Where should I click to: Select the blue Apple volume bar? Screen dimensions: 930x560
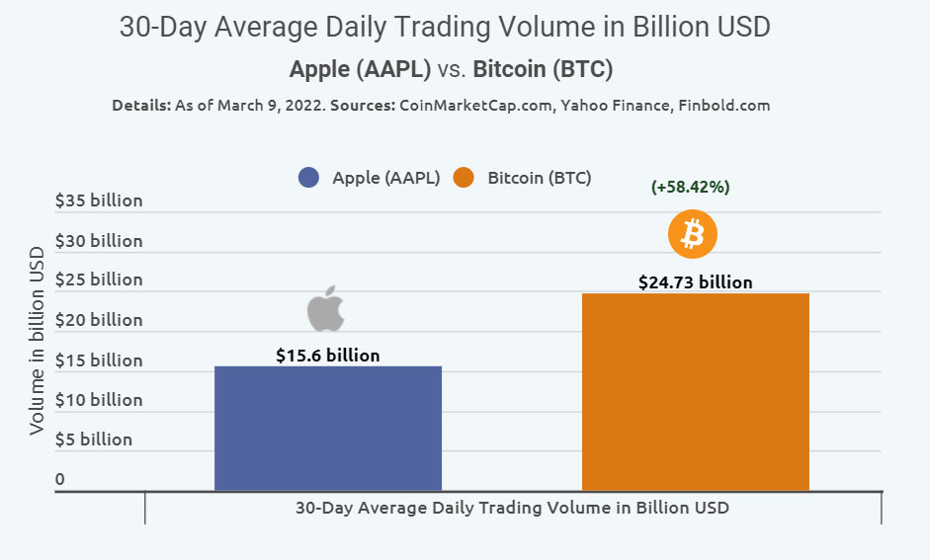328,428
